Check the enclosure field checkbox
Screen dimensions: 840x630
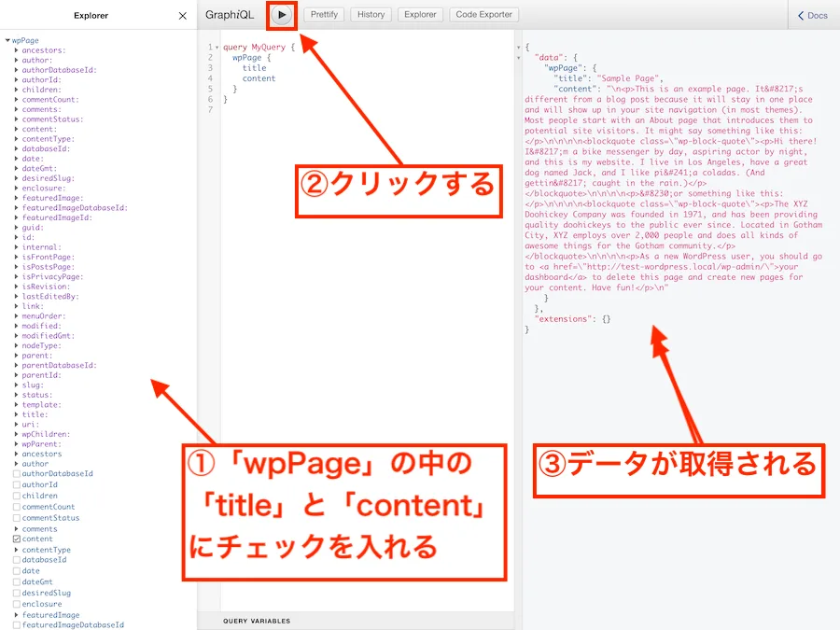pos(17,604)
